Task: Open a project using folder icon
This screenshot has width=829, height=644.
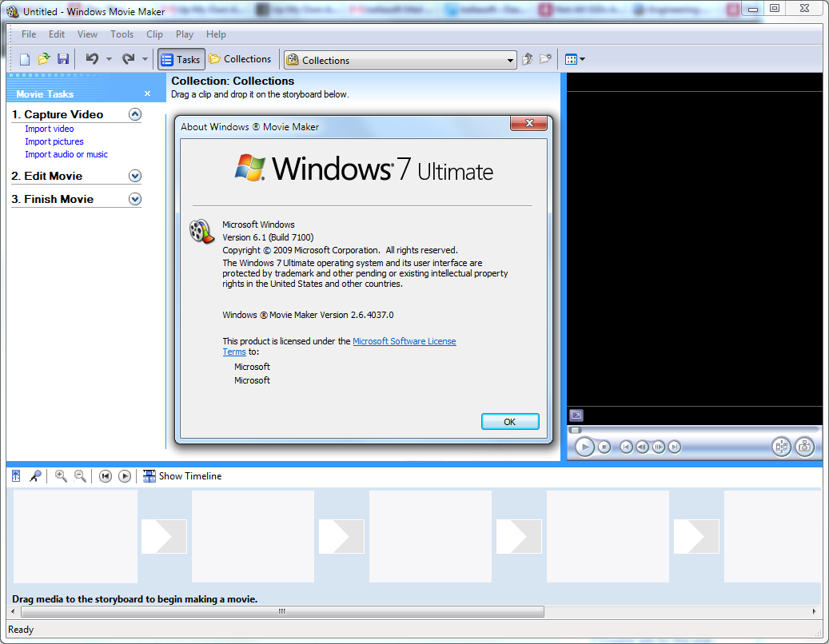Action: pos(44,59)
